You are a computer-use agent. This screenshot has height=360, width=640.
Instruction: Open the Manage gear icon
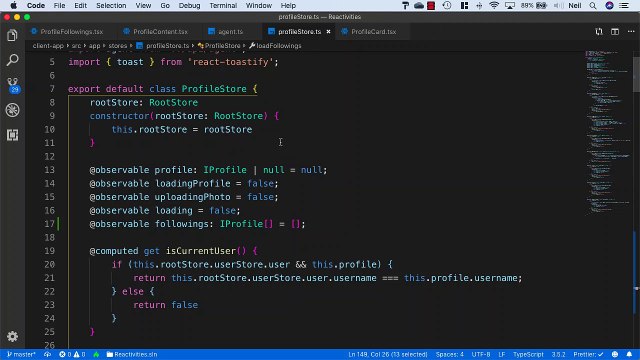click(x=12, y=336)
